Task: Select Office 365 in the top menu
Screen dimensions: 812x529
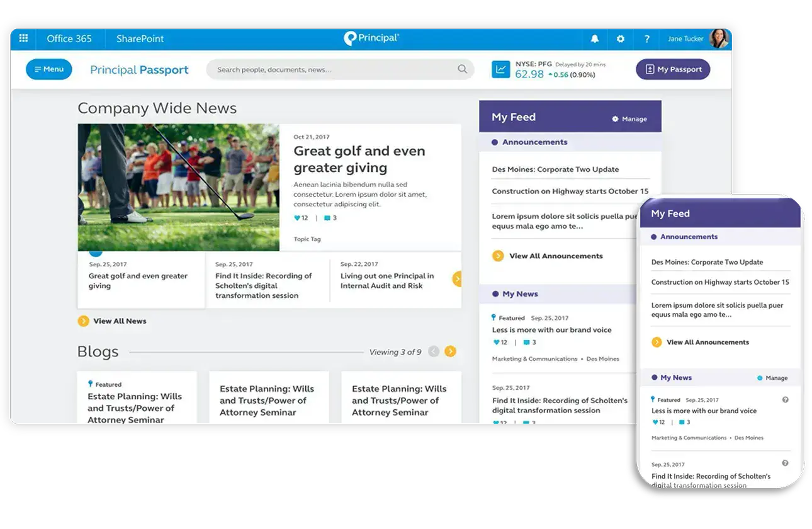Action: click(70, 38)
